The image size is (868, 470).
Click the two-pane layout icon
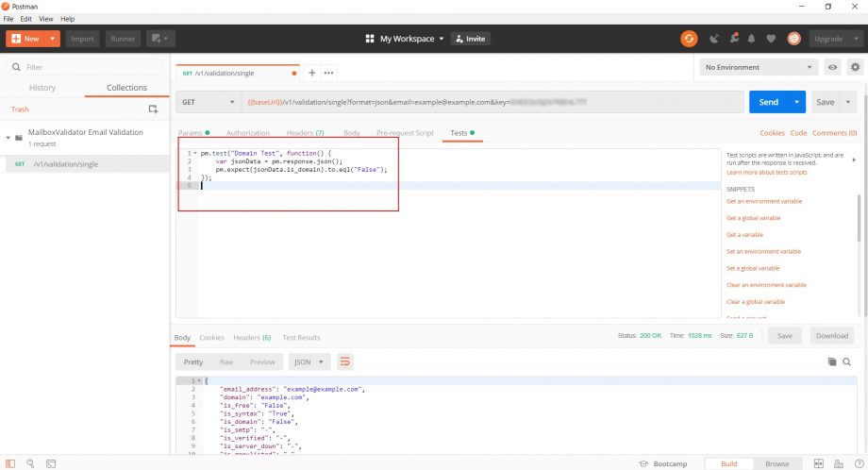coord(818,463)
